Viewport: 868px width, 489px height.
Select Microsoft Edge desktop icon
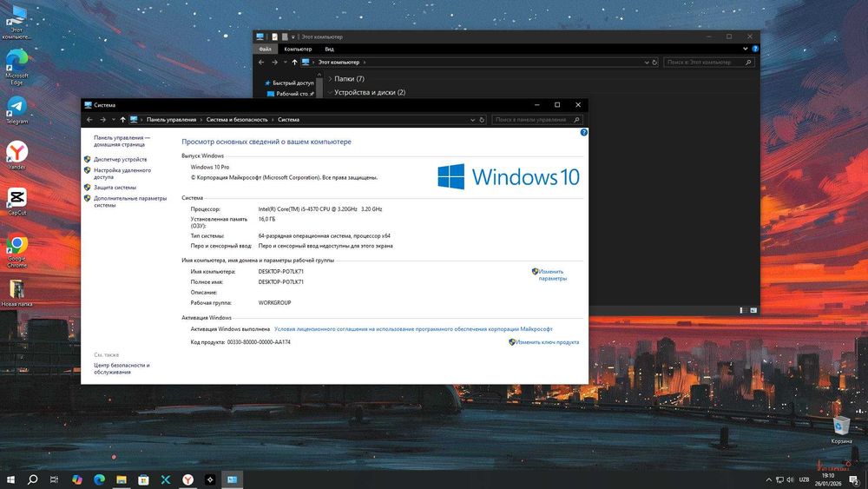pos(16,67)
